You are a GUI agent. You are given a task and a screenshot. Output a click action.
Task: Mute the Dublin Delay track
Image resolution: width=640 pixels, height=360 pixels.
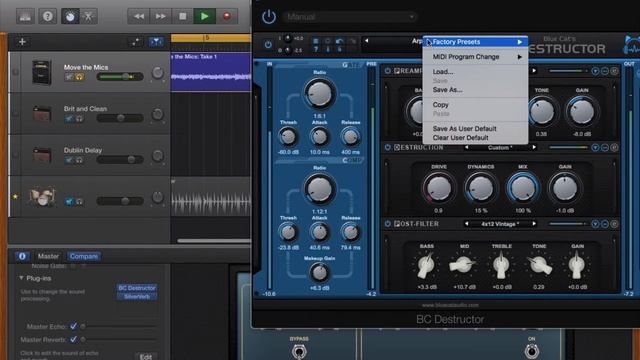coord(69,160)
